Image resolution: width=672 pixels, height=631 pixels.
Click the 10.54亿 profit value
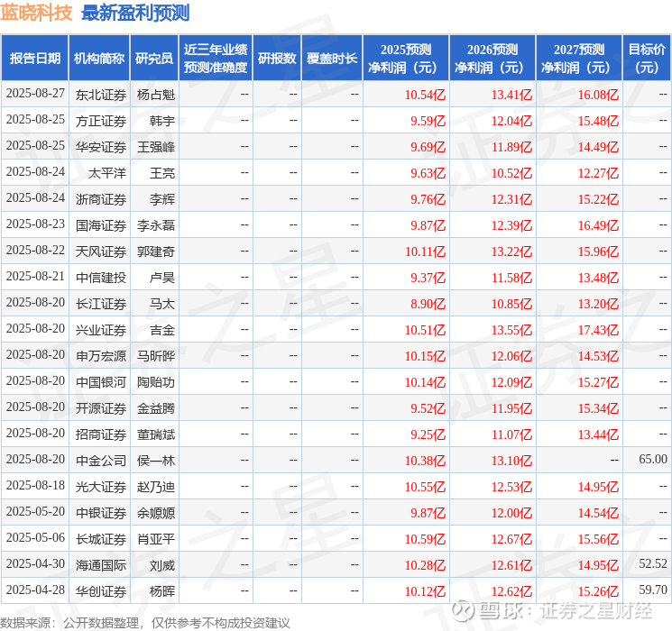tap(425, 95)
